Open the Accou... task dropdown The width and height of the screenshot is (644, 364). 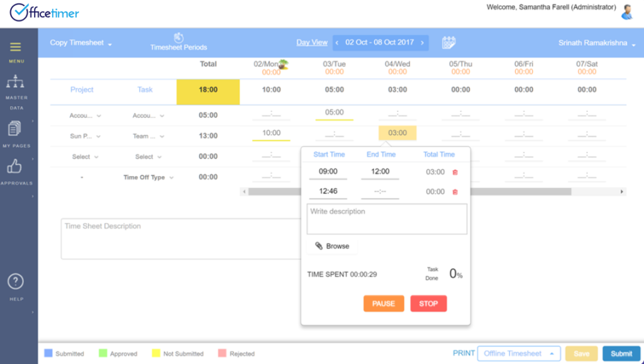[148, 116]
